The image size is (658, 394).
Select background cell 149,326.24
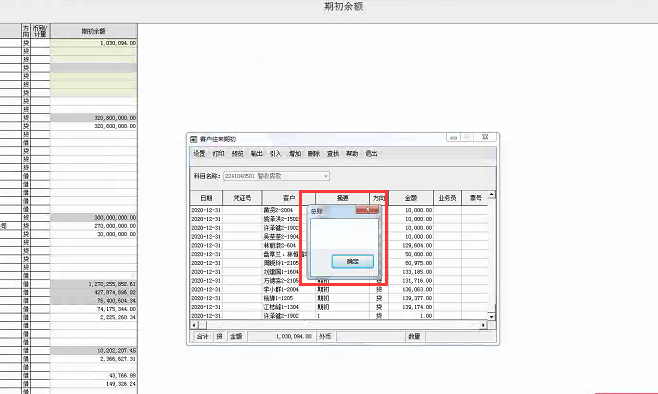click(x=94, y=384)
